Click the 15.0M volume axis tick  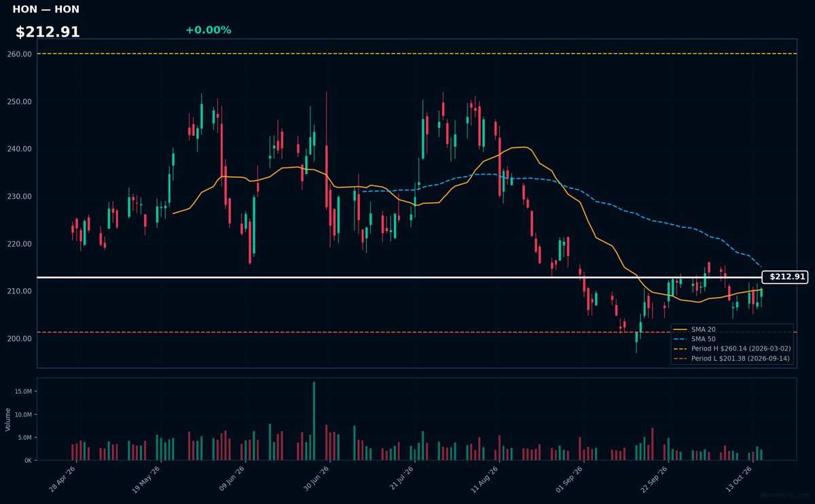[x=22, y=391]
